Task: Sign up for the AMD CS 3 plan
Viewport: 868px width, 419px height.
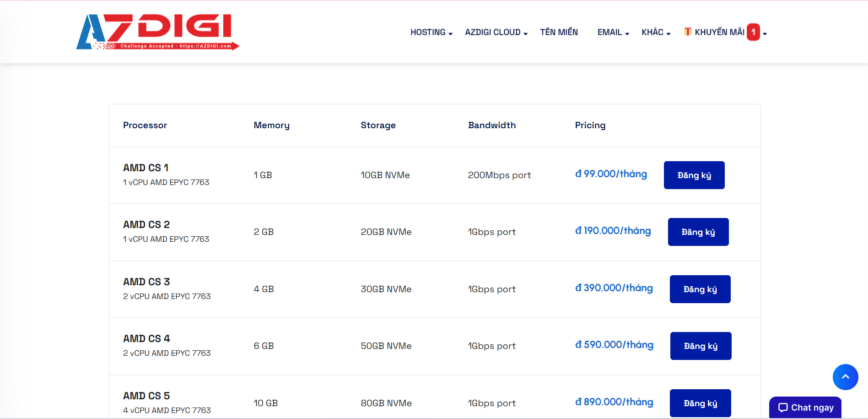Action: tap(700, 289)
